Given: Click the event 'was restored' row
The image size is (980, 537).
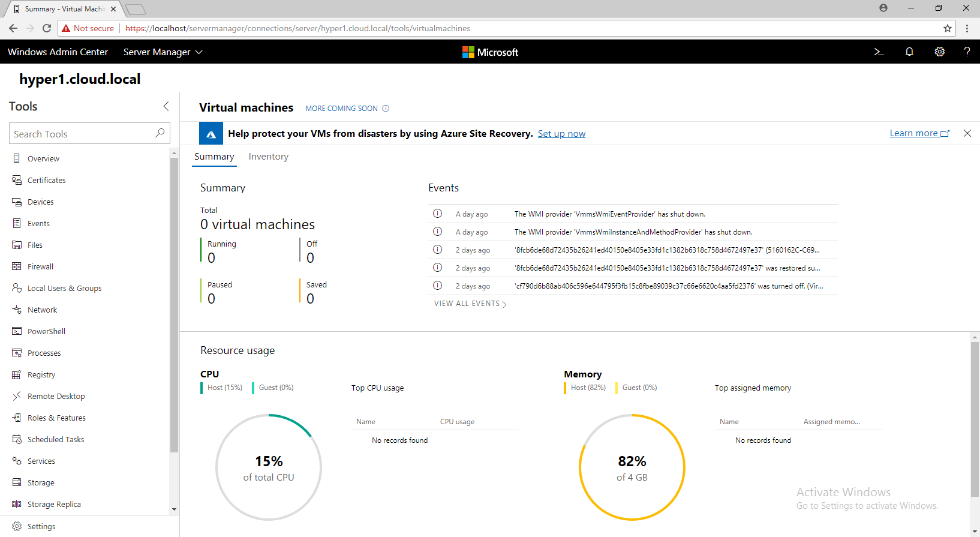Looking at the screenshot, I should coord(633,268).
